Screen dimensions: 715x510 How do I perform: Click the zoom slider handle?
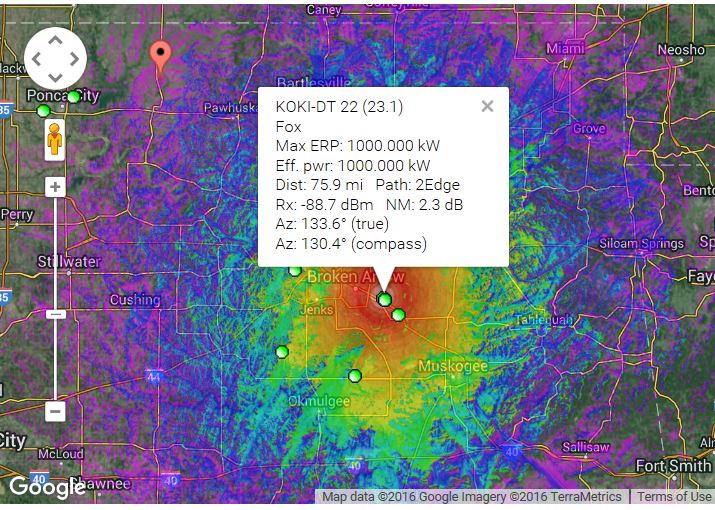coord(55,314)
